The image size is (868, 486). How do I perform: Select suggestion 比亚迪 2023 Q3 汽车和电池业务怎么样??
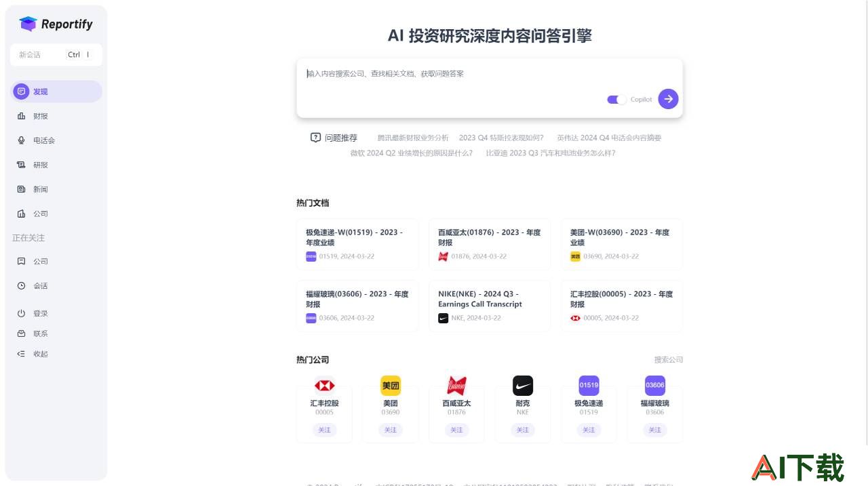551,153
